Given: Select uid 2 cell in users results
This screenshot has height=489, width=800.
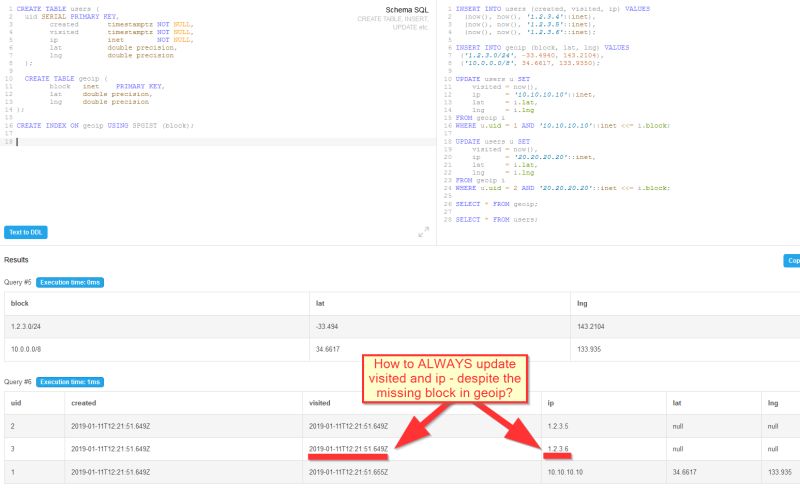Looking at the screenshot, I should (35, 426).
